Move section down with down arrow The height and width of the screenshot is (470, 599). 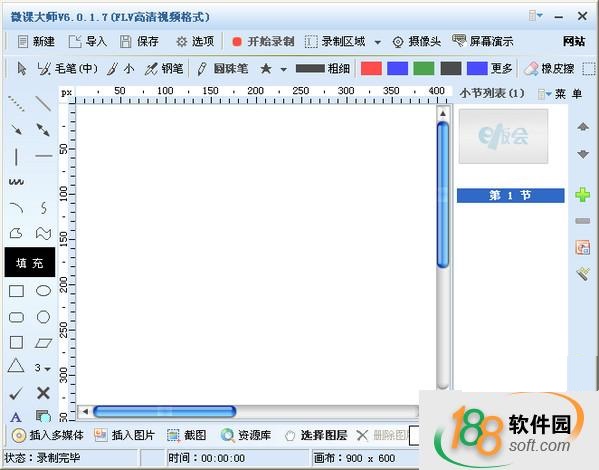click(583, 154)
